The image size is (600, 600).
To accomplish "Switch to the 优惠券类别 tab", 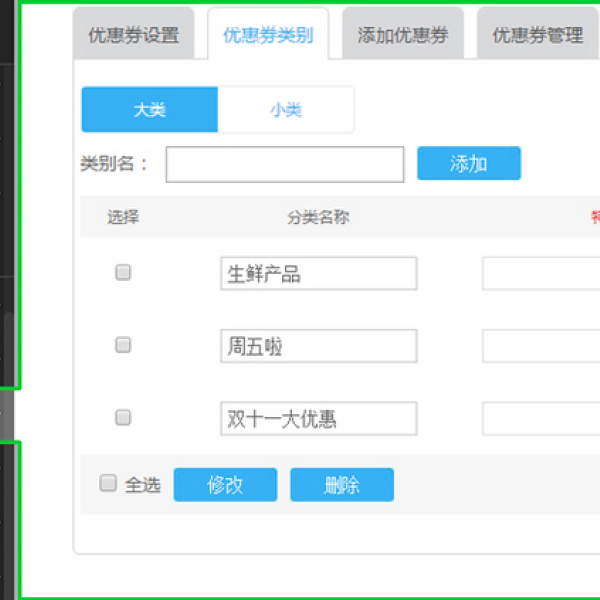I will click(268, 35).
